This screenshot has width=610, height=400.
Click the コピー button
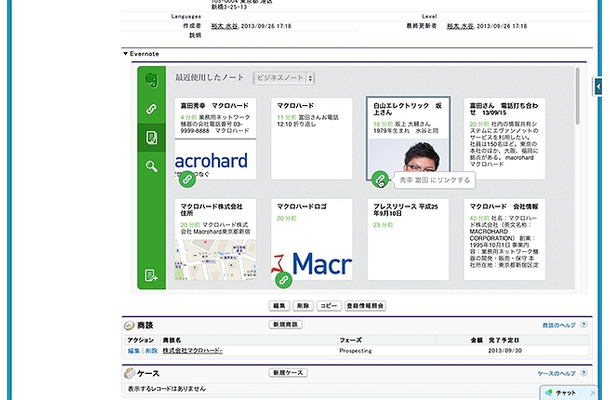point(329,306)
